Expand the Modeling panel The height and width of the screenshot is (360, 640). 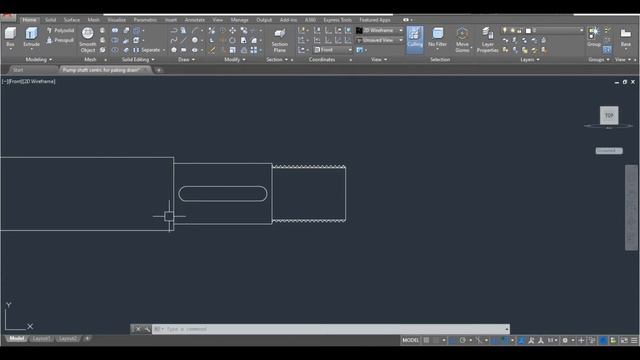pyautogui.click(x=38, y=60)
